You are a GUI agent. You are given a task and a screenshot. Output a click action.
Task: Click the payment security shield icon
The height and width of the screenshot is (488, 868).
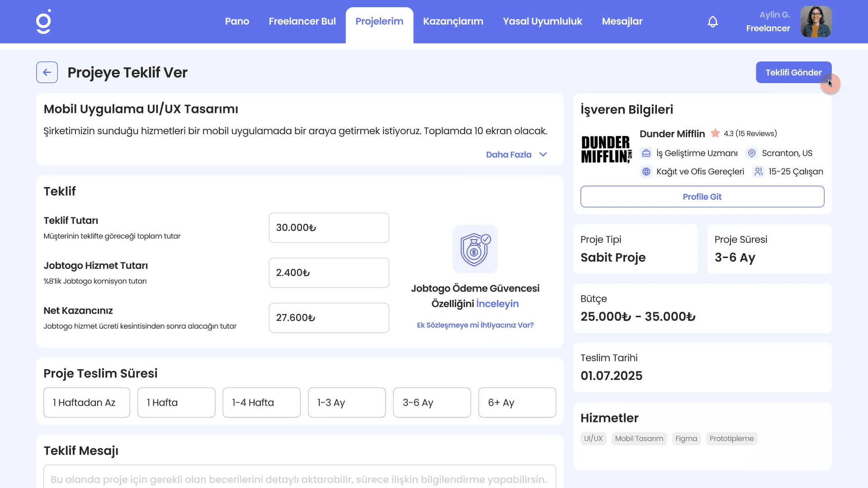tap(475, 249)
